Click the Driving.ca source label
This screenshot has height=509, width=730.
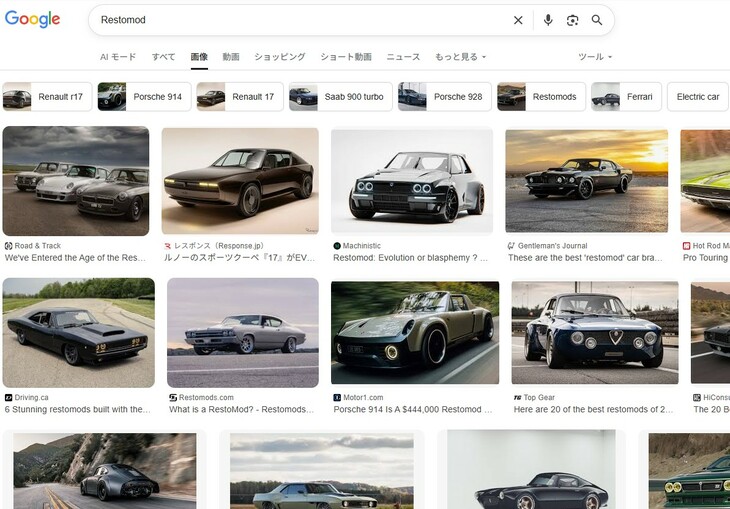31,397
